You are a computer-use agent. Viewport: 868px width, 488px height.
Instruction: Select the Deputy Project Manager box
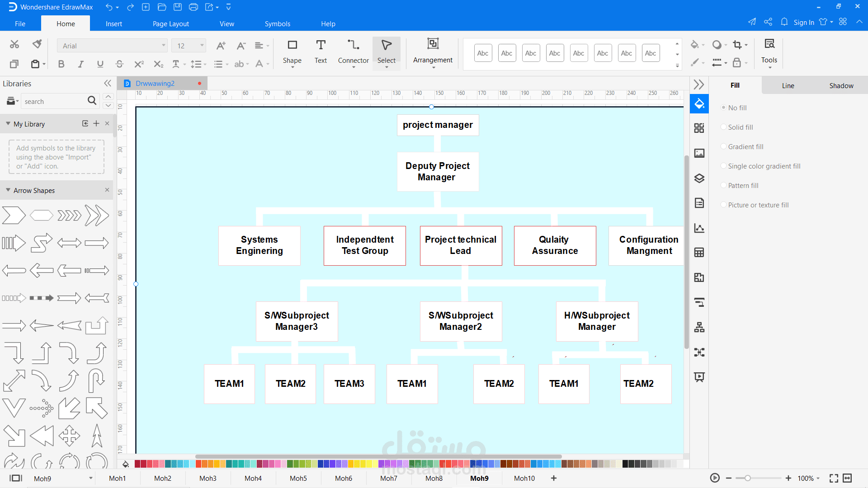coord(438,171)
